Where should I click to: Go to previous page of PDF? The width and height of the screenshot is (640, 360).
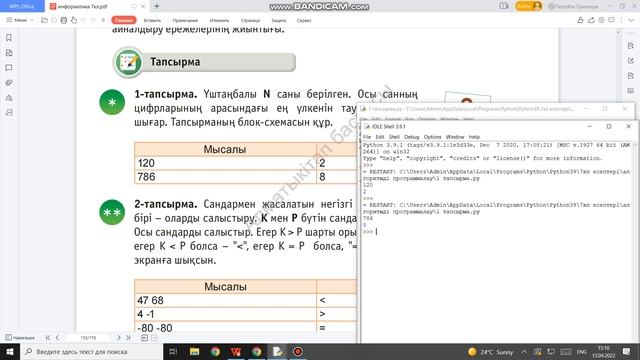click(x=57, y=338)
